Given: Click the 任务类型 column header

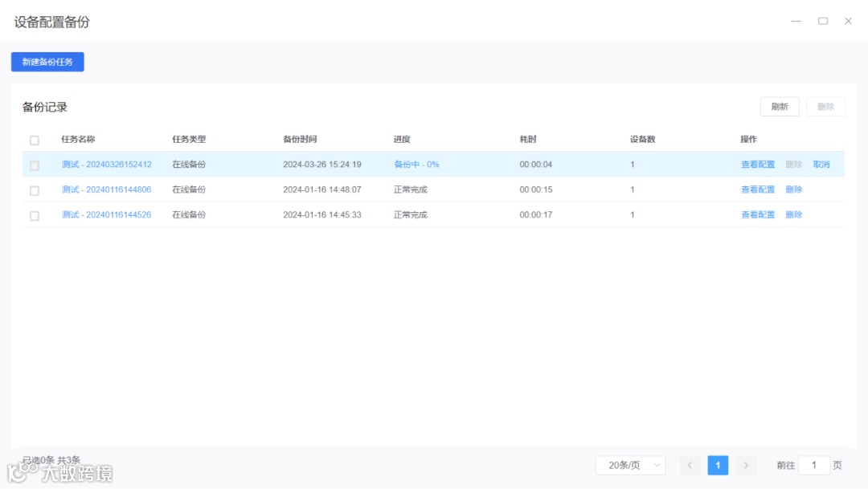Looking at the screenshot, I should tap(189, 140).
